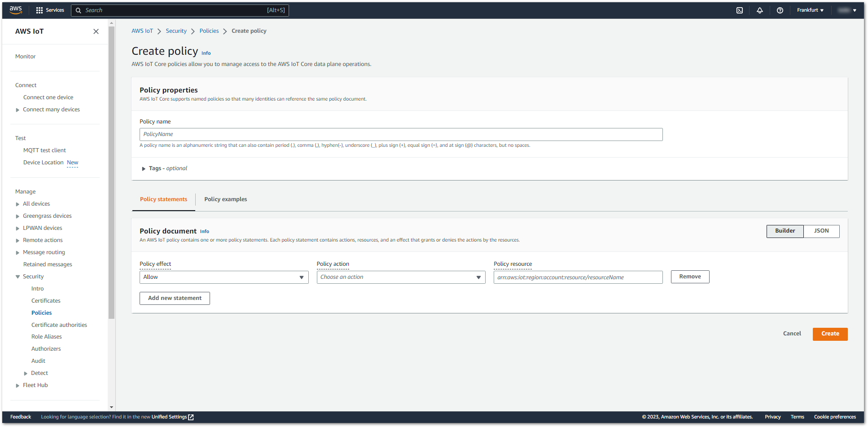Open MQTT test client
This screenshot has width=868, height=427.
44,150
